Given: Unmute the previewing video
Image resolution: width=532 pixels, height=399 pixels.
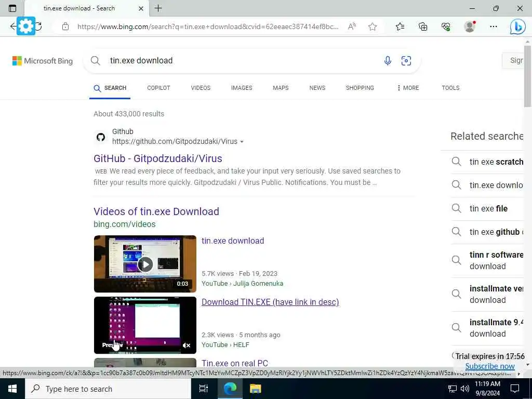Looking at the screenshot, I should [x=187, y=345].
